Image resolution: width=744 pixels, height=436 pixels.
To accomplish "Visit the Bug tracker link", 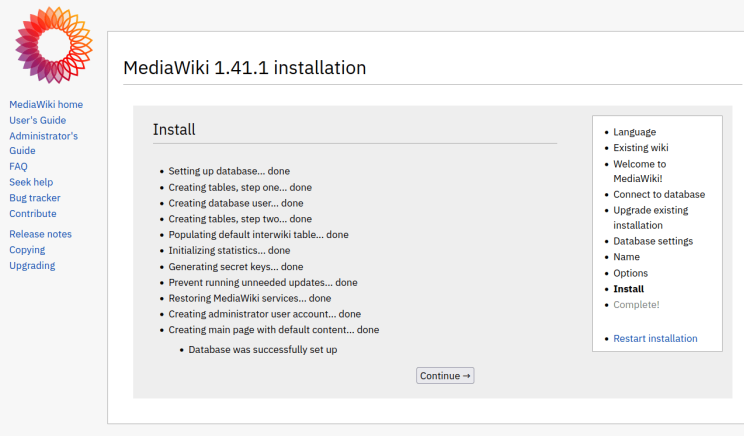I will click(x=35, y=198).
